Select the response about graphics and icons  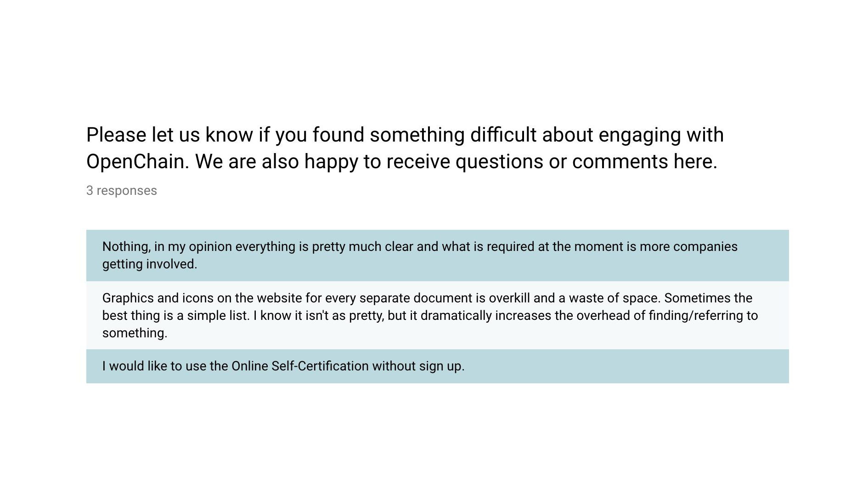click(x=437, y=315)
